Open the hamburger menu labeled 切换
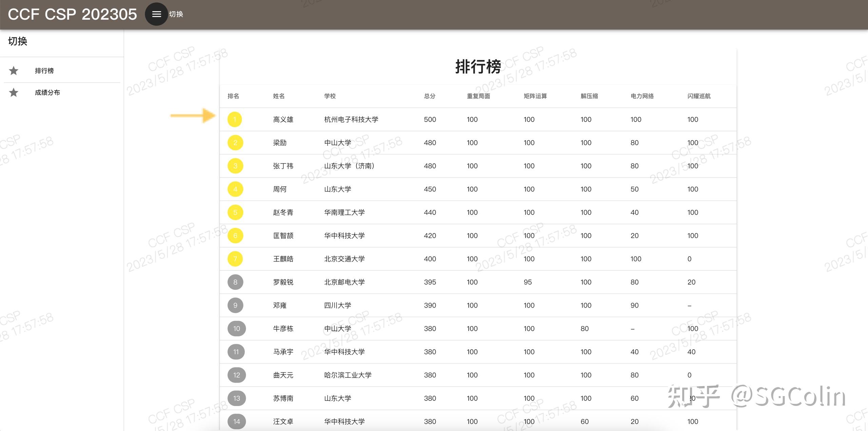868x431 pixels. tap(156, 14)
